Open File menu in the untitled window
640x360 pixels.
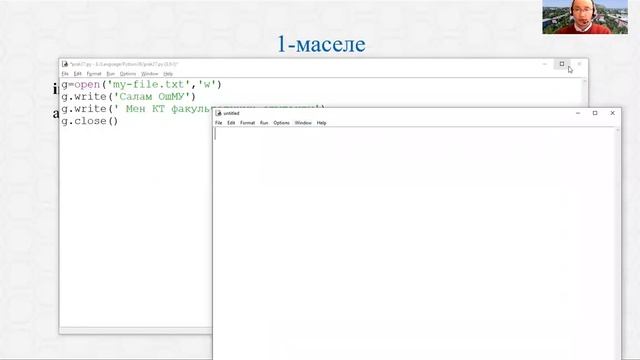219,123
